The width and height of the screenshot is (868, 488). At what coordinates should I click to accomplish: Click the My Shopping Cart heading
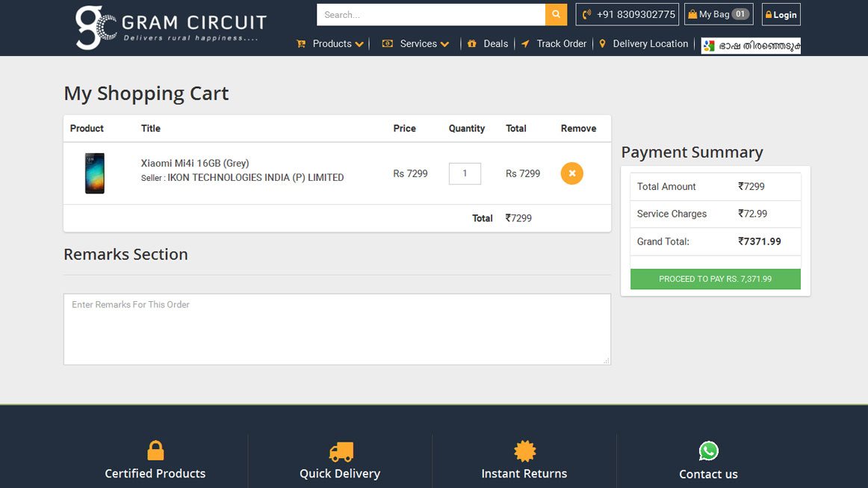pyautogui.click(x=146, y=93)
